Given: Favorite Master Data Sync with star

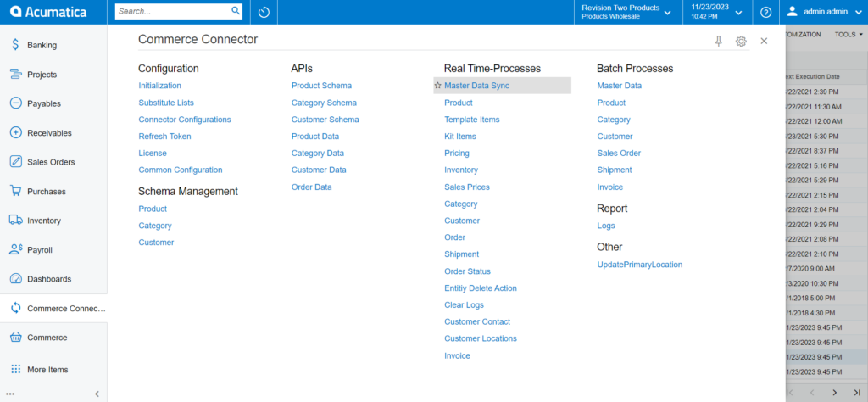Looking at the screenshot, I should [x=437, y=86].
